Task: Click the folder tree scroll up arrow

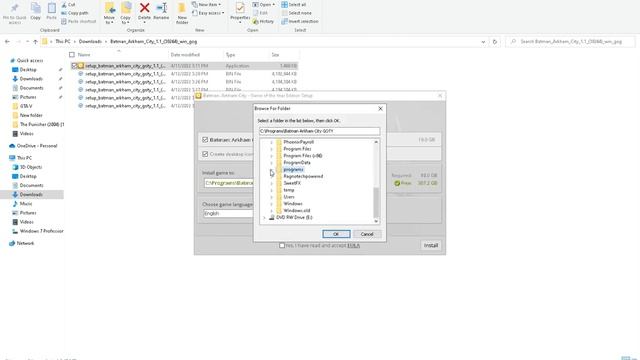Action: [x=376, y=142]
